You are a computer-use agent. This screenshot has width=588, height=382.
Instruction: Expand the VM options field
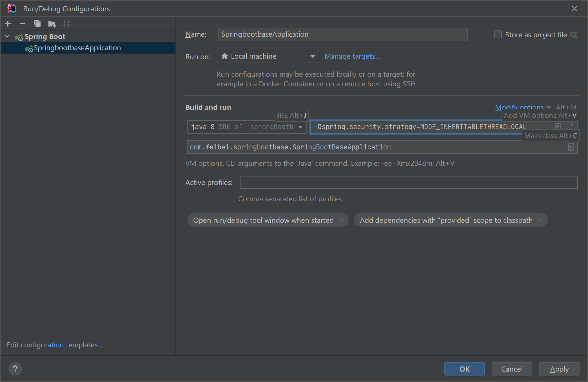569,126
